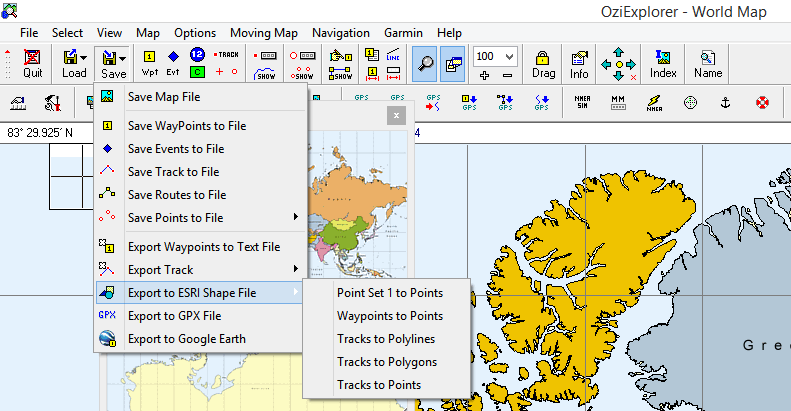This screenshot has height=411, width=791.
Task: Toggle the Drag lock button
Action: click(543, 64)
